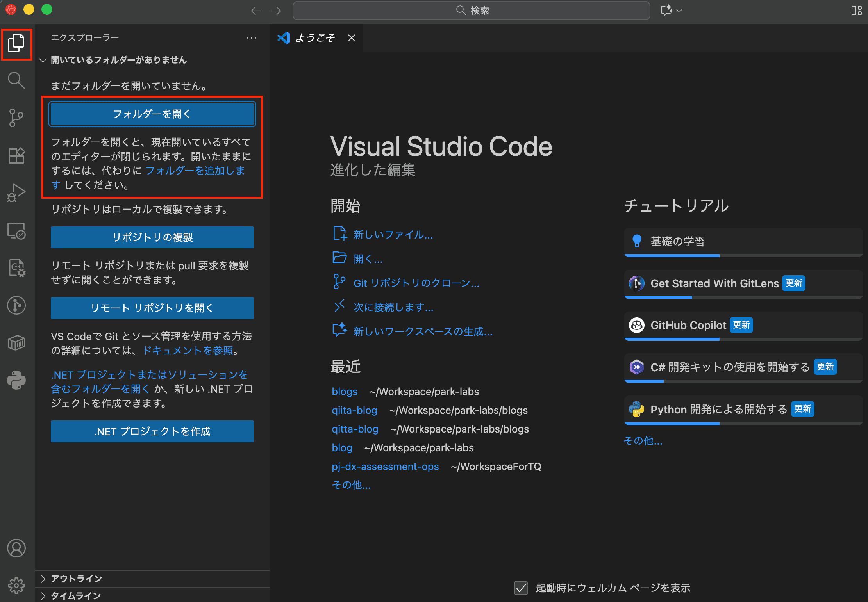Open the 基礎の学習 tutorial progress card
Image resolution: width=868 pixels, height=602 pixels.
[743, 241]
